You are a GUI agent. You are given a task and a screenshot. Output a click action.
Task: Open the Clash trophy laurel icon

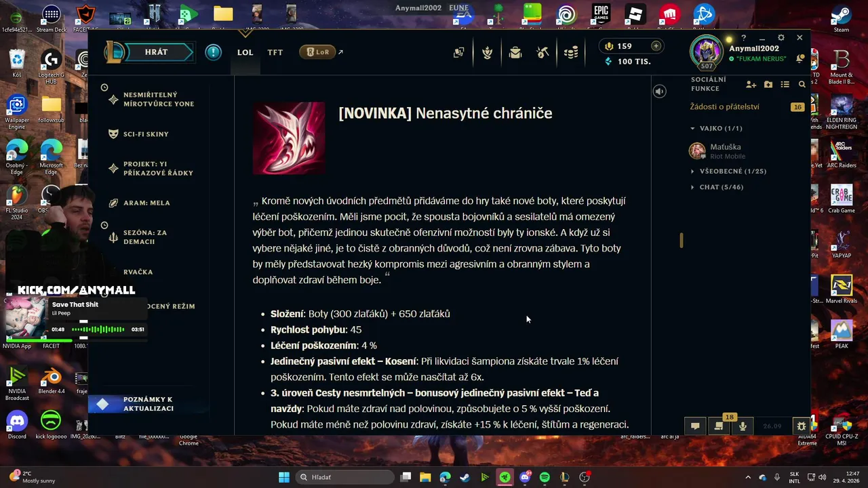[x=487, y=52]
